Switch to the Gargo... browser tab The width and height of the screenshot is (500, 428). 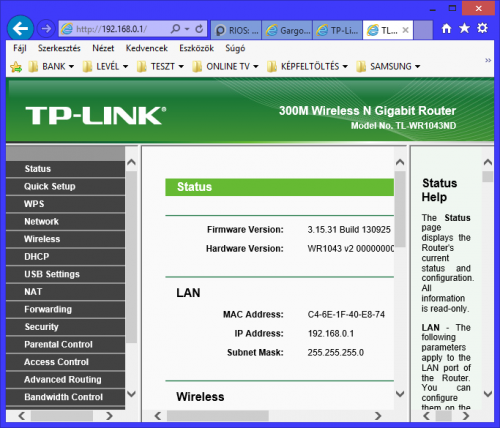pyautogui.click(x=287, y=30)
